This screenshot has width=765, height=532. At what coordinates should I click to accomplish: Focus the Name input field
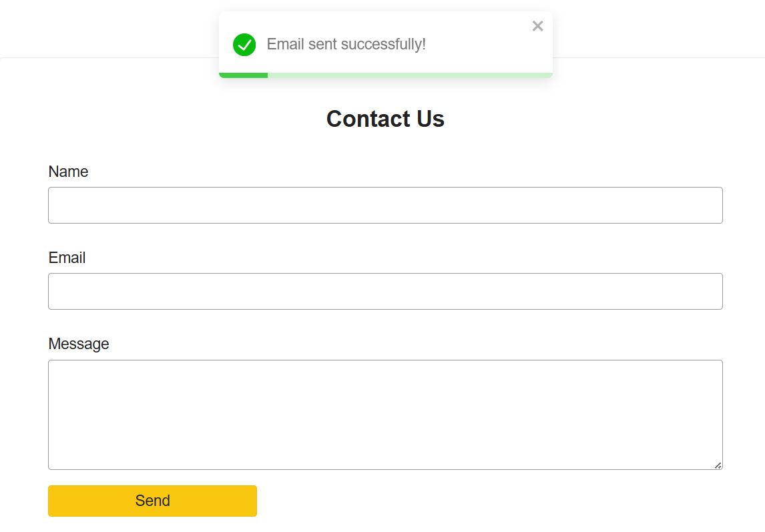coord(385,205)
